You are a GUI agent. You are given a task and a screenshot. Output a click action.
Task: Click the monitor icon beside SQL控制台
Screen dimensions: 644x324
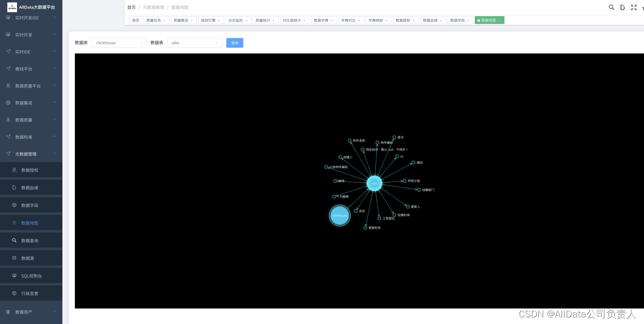pyautogui.click(x=15, y=276)
